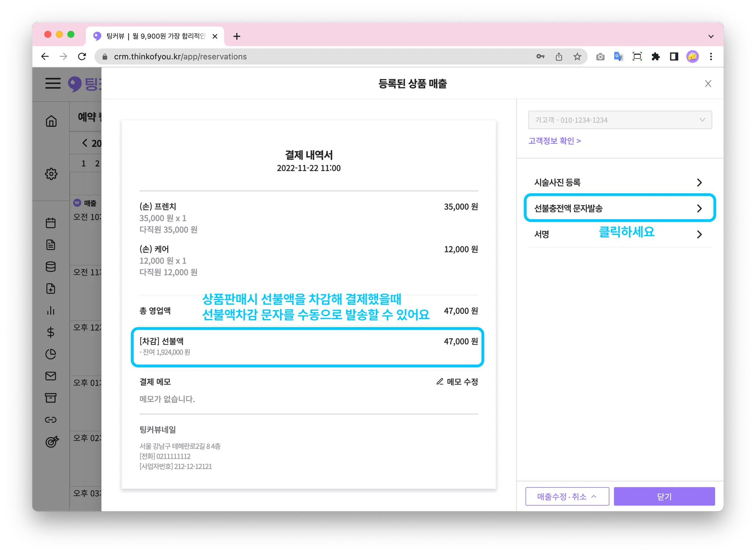Image resolution: width=756 pixels, height=554 pixels.
Task: Click 메모 수정 to edit memo
Action: (457, 382)
